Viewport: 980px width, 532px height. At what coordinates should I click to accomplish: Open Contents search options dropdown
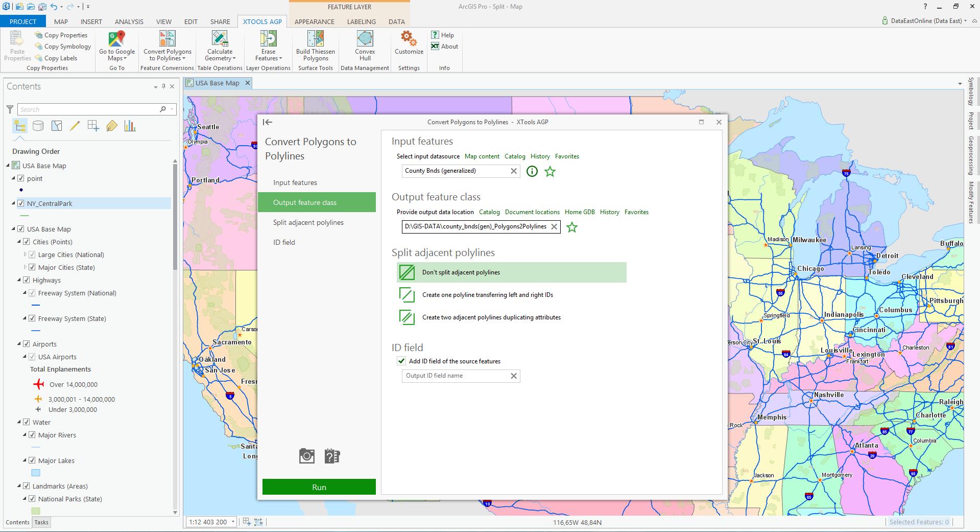click(173, 109)
